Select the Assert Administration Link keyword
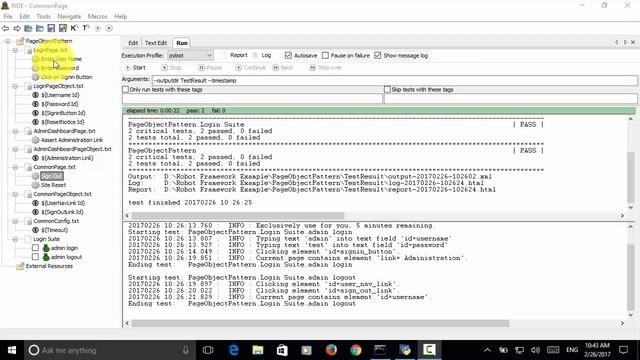The image size is (640, 360). click(x=72, y=140)
